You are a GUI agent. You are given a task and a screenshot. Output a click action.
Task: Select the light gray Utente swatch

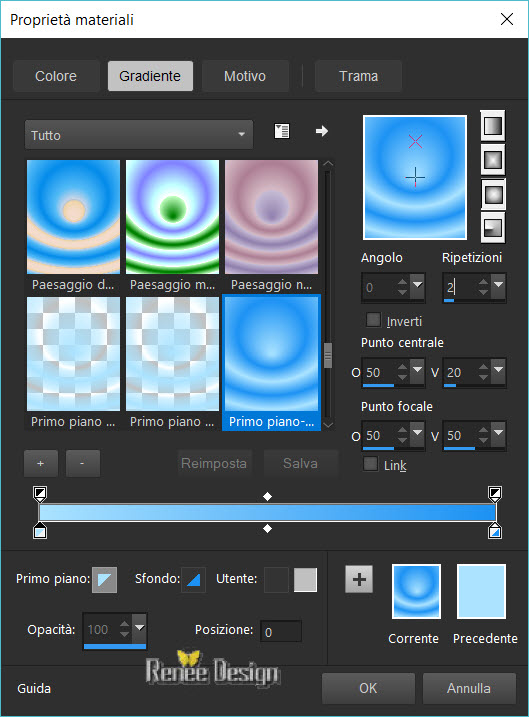click(305, 580)
